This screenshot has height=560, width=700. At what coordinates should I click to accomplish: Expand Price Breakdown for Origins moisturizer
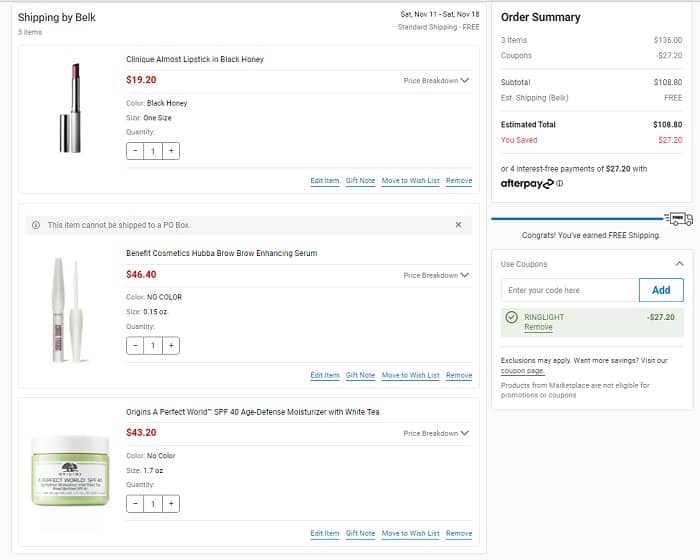pos(436,433)
